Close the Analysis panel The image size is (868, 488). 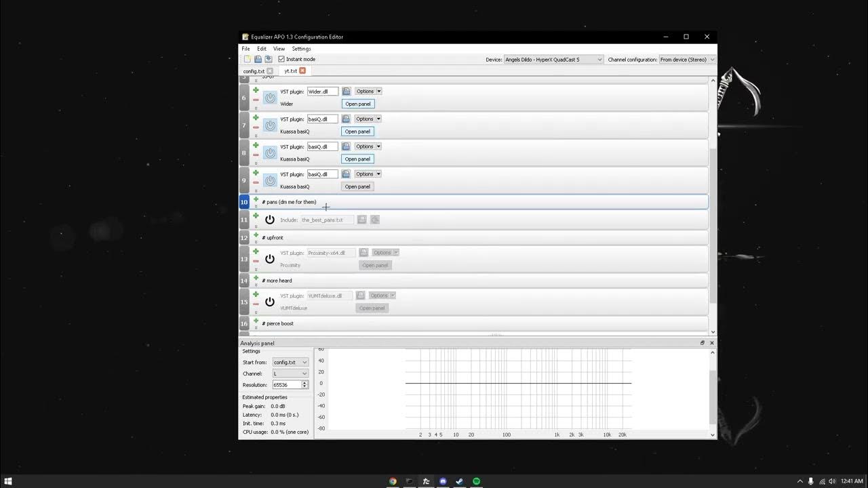tap(711, 343)
